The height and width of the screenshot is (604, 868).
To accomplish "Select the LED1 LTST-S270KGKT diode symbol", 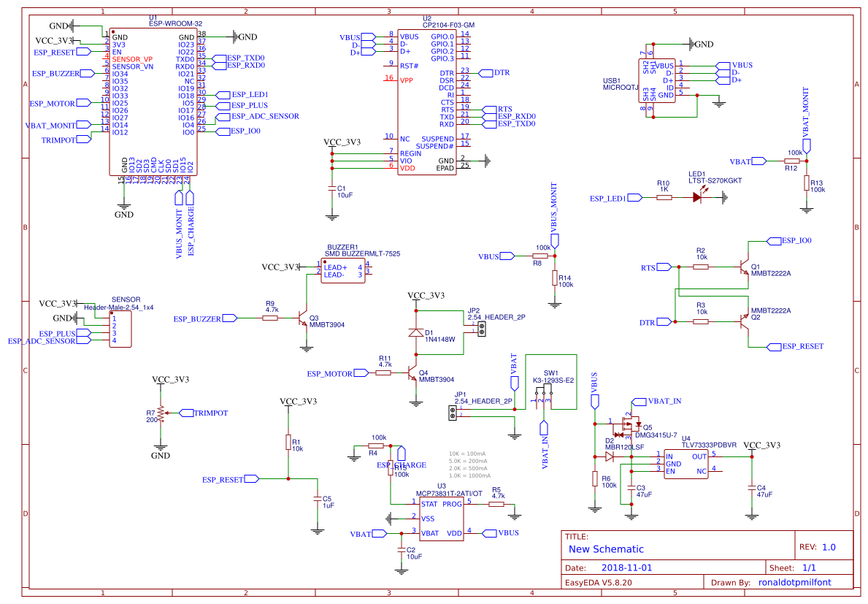I will (x=697, y=196).
